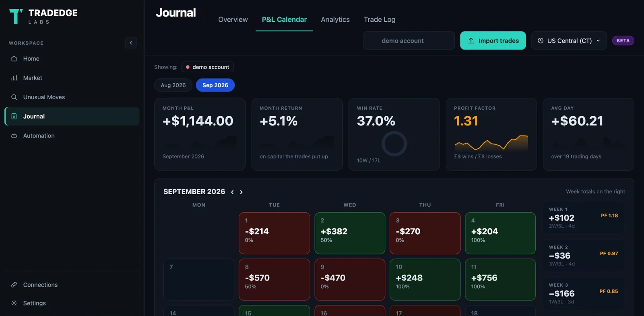Open the September 1 day cell -$214

[x=275, y=233]
